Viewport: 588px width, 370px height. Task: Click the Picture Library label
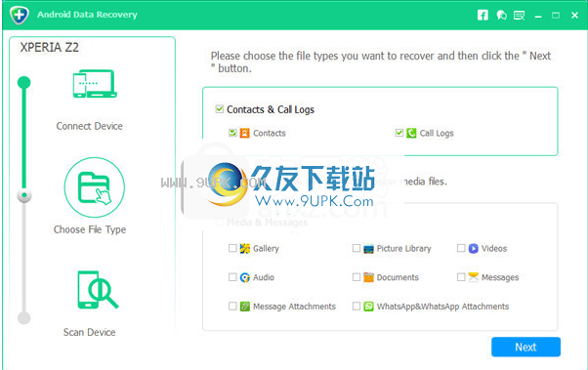pyautogui.click(x=403, y=249)
